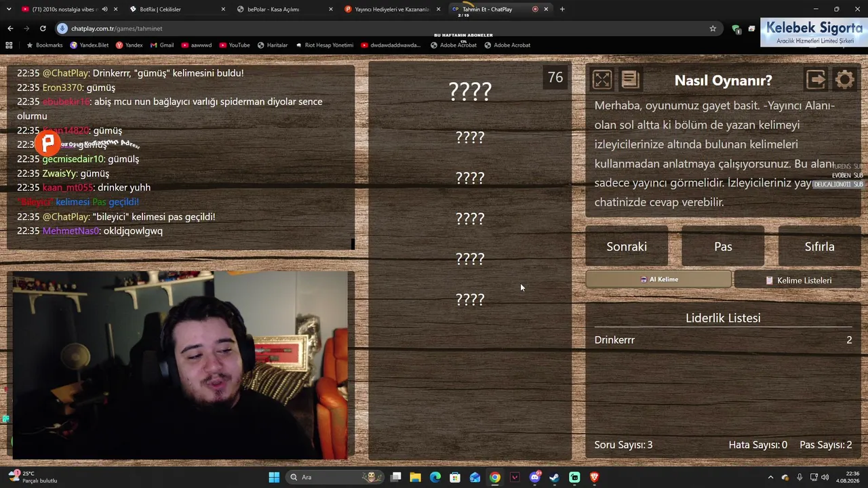868x488 pixels.
Task: Click the Nasıl Oynanır? heading
Action: pyautogui.click(x=723, y=80)
